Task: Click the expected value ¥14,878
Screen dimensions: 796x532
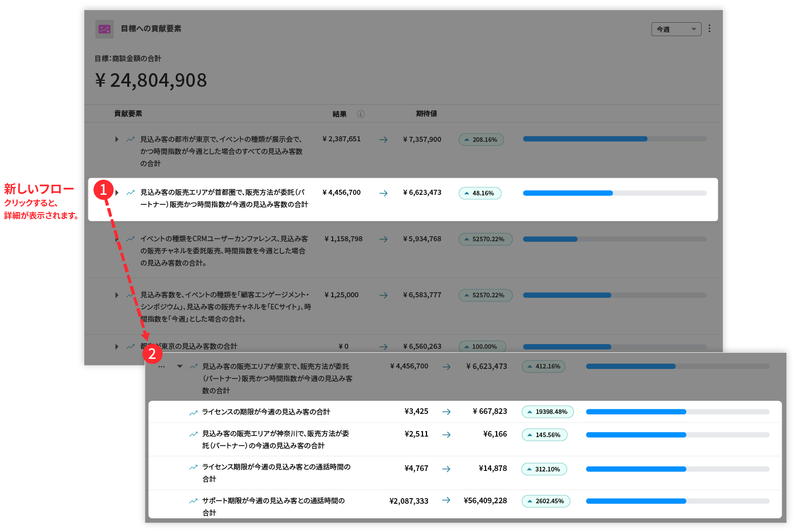Action: (493, 468)
